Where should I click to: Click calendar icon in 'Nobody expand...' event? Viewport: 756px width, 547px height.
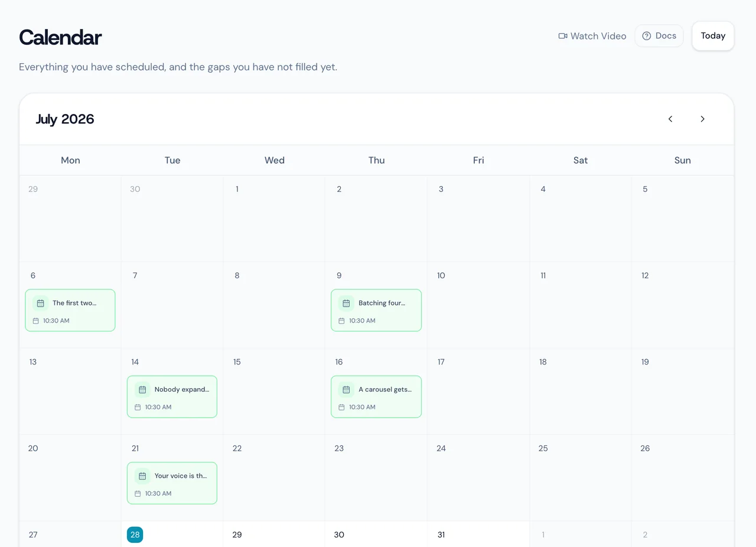pos(142,389)
